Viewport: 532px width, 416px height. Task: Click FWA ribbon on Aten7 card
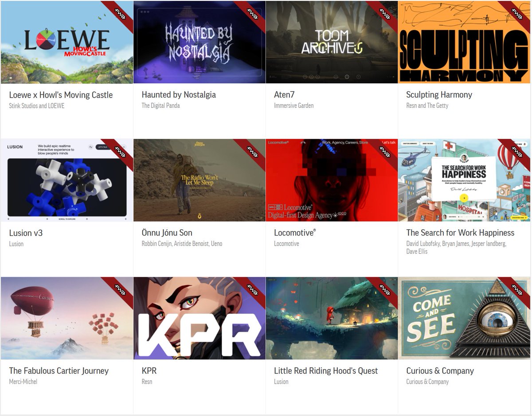(x=384, y=14)
